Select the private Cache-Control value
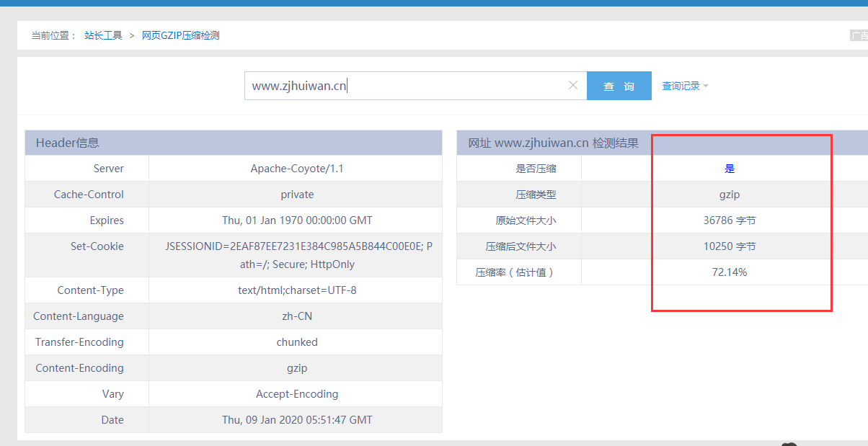Viewport: 868px width, 446px height. [297, 195]
